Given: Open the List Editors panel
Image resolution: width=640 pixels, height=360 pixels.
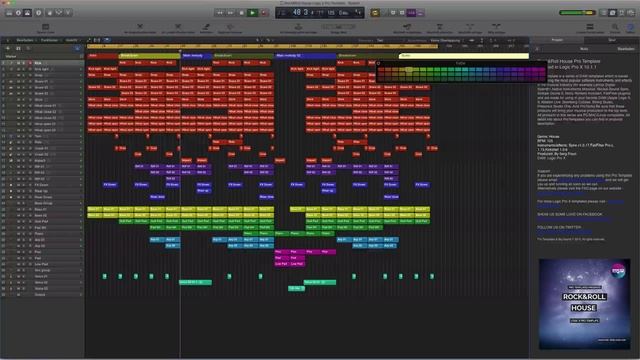Looking at the screenshot, I should pyautogui.click(x=604, y=13).
